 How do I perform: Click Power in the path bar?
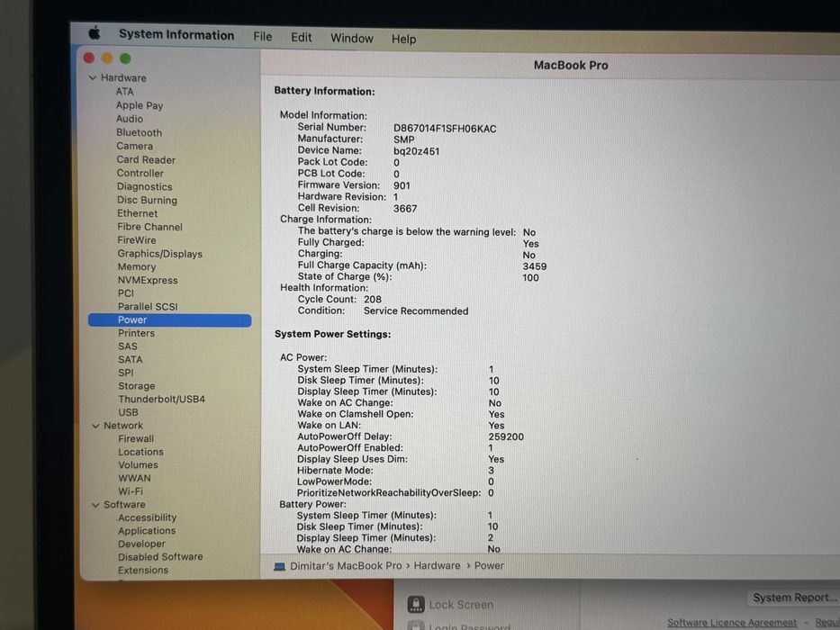pos(489,566)
